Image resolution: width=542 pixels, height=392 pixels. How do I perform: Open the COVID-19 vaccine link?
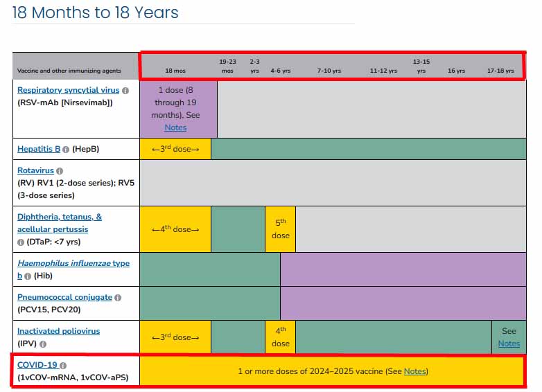(x=37, y=365)
